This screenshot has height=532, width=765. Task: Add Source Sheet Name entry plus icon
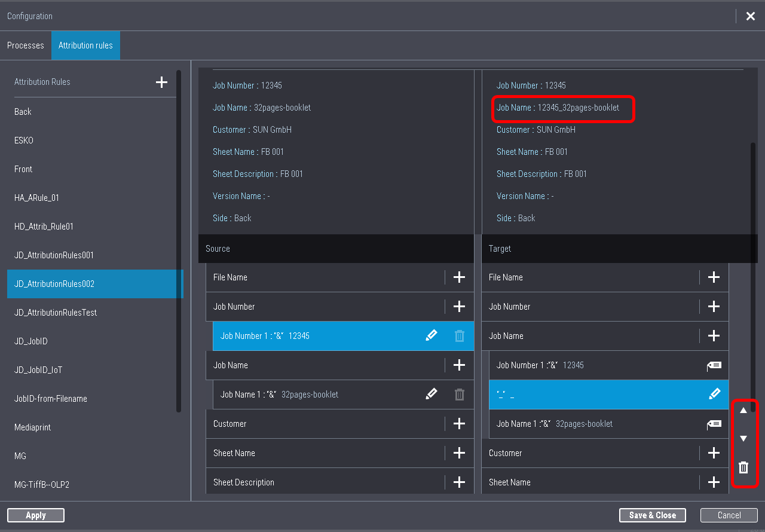(459, 453)
